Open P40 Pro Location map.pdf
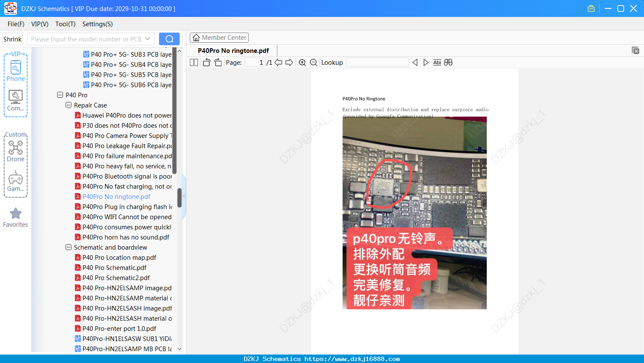 (119, 257)
